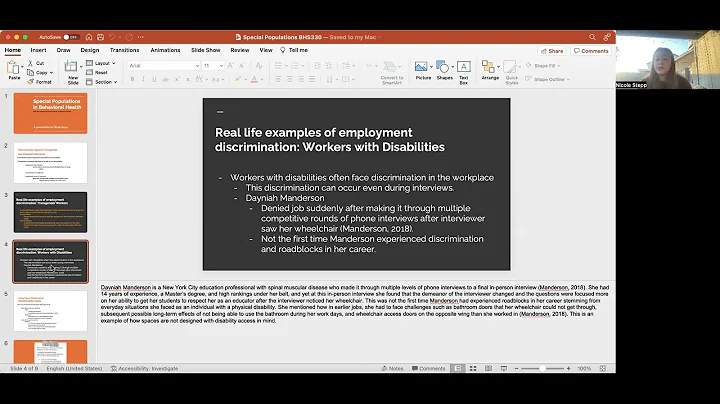Screen dimensions: 720x404
Task: Click the Cut scissors button
Action: (36, 63)
